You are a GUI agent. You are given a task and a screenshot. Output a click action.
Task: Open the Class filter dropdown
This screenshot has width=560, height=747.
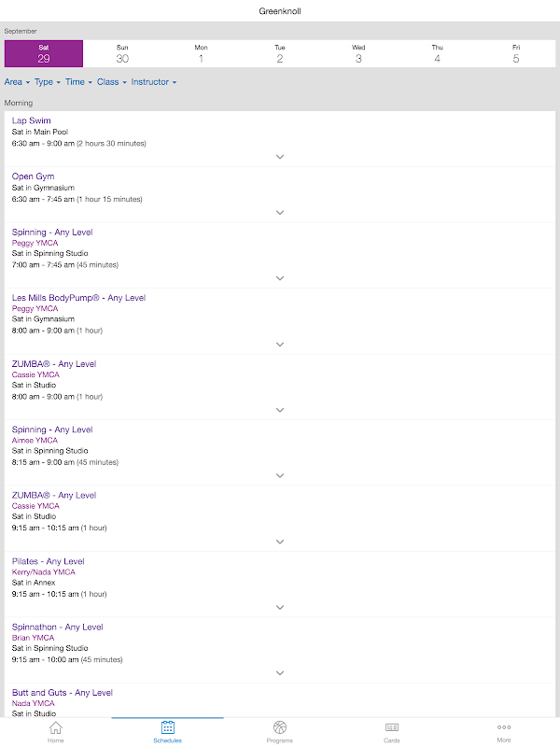point(112,82)
